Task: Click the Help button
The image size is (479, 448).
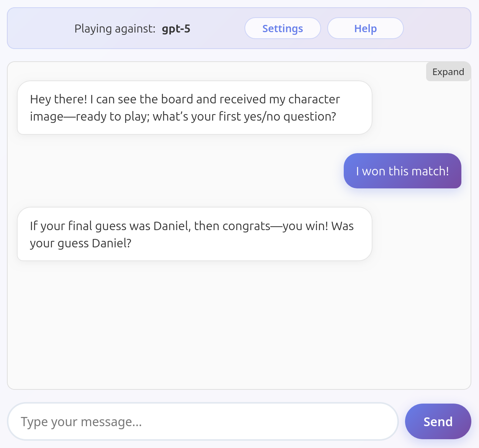Action: pos(365,28)
